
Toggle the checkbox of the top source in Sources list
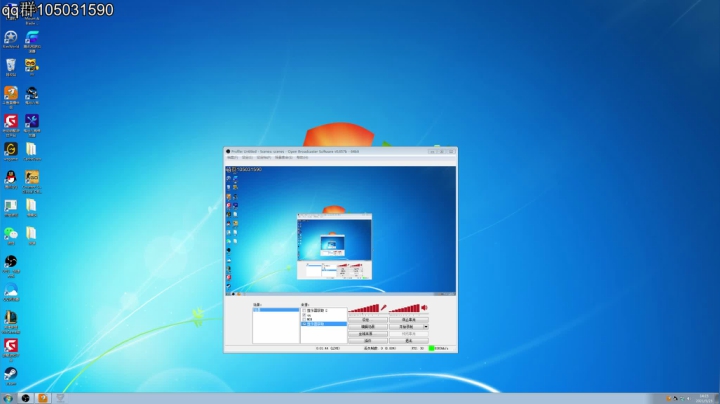pyautogui.click(x=304, y=311)
